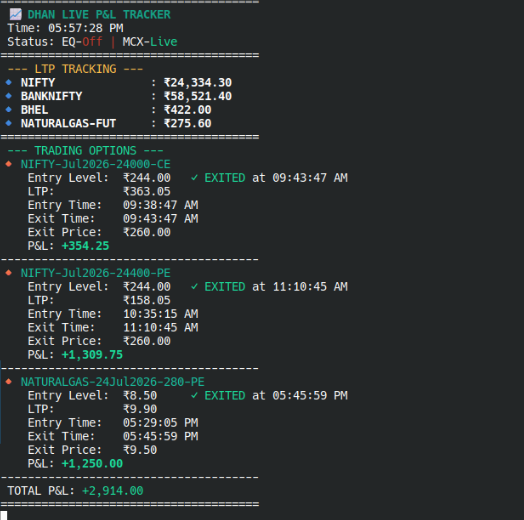Click the blue diamond next to BHEL
This screenshot has height=520, width=524.
click(9, 110)
